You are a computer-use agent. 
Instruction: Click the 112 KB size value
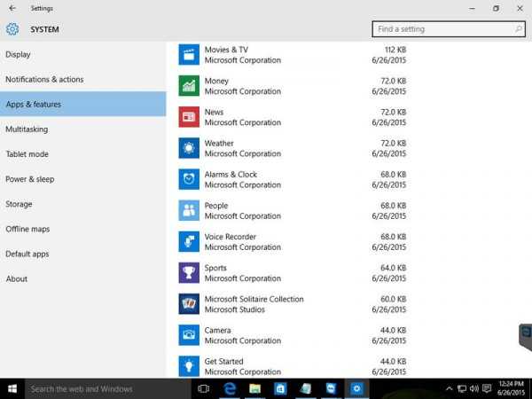[x=395, y=50]
